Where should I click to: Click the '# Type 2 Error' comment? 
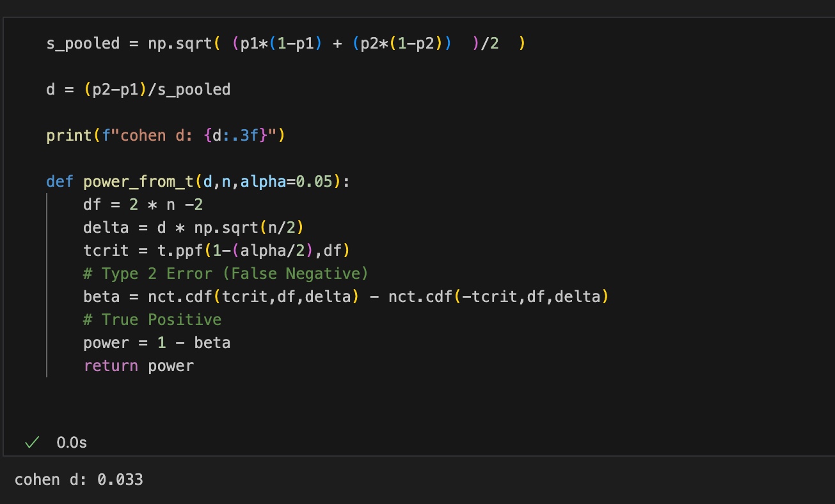(225, 274)
